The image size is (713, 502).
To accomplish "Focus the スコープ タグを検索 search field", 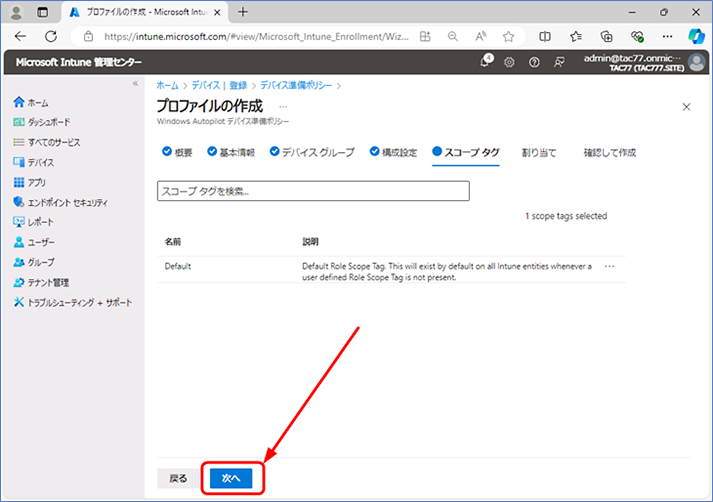I will click(x=313, y=191).
